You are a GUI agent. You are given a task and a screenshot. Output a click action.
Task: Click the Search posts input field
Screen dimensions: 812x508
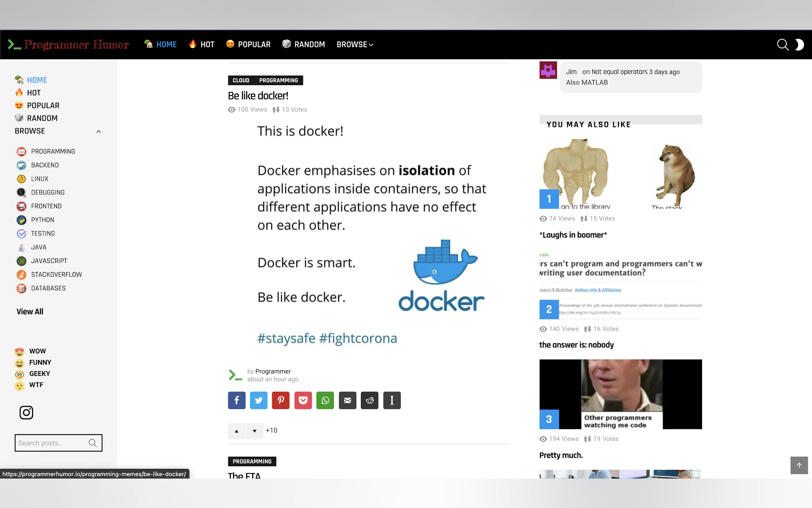[x=51, y=443]
